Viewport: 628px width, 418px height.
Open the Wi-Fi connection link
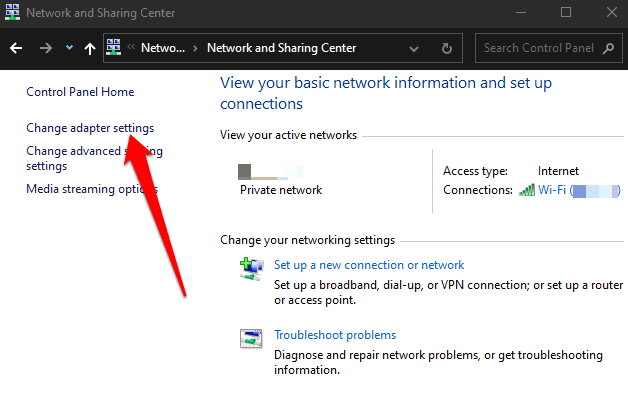(553, 190)
